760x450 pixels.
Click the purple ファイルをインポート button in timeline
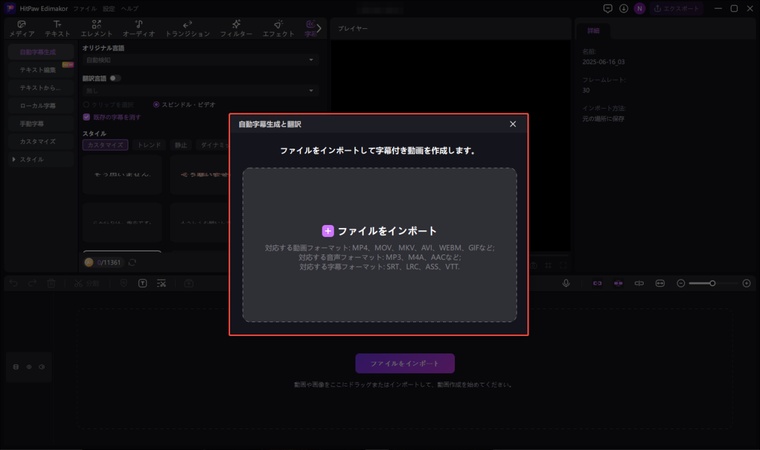pyautogui.click(x=405, y=363)
